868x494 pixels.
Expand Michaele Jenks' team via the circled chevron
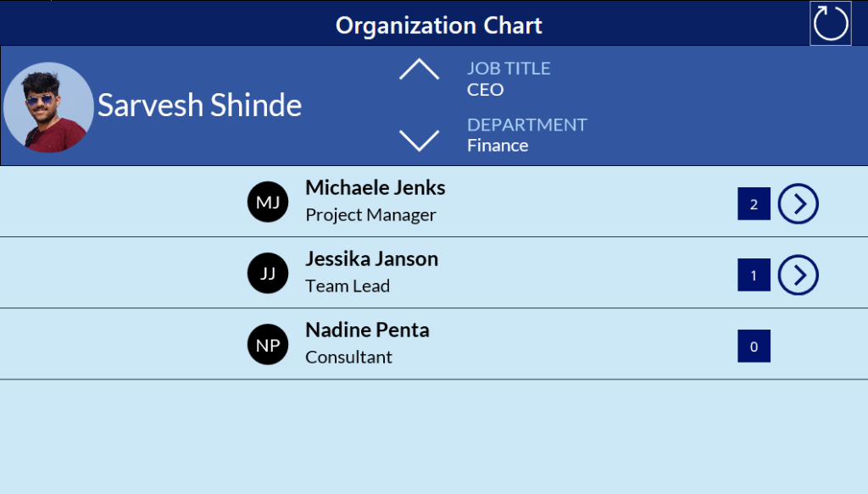click(x=798, y=203)
